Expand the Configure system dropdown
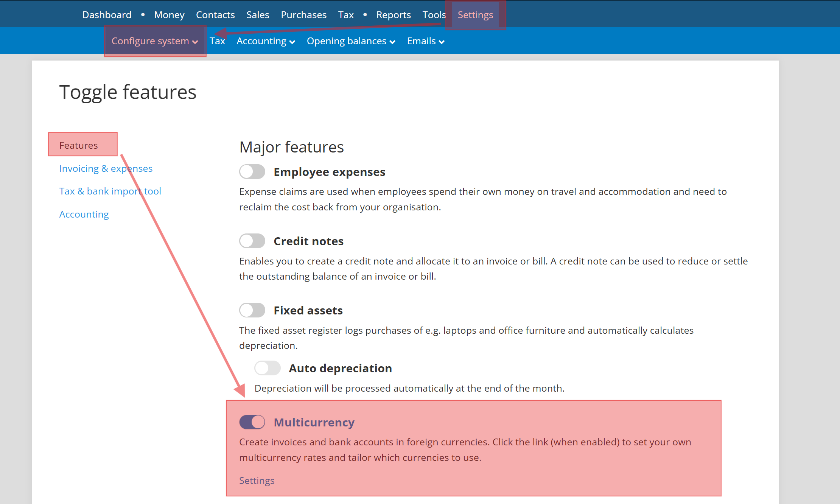This screenshot has height=504, width=840. click(154, 41)
